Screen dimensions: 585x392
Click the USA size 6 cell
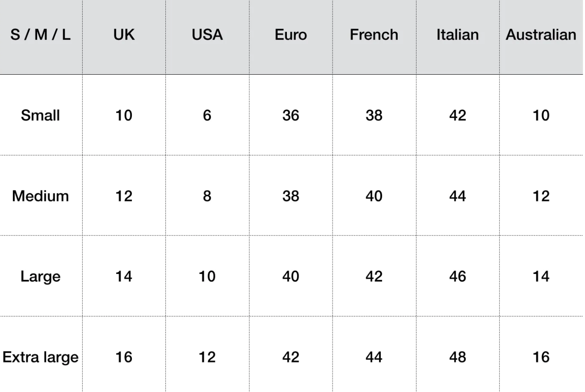pyautogui.click(x=207, y=115)
